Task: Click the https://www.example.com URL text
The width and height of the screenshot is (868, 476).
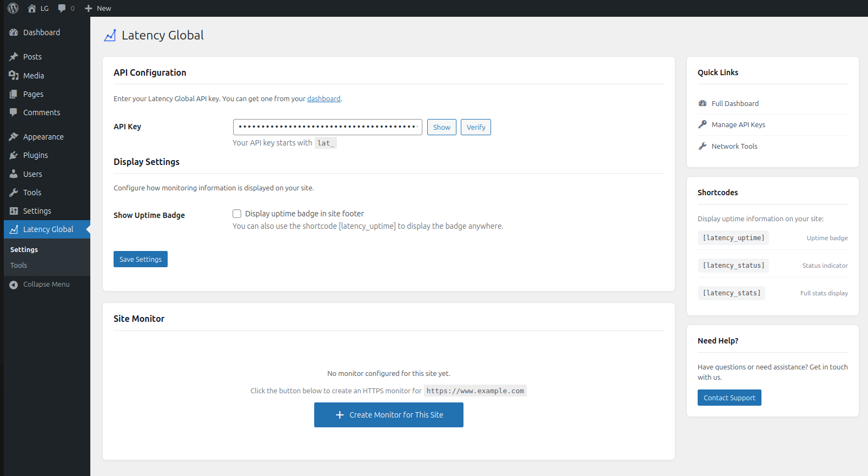Action: point(475,391)
